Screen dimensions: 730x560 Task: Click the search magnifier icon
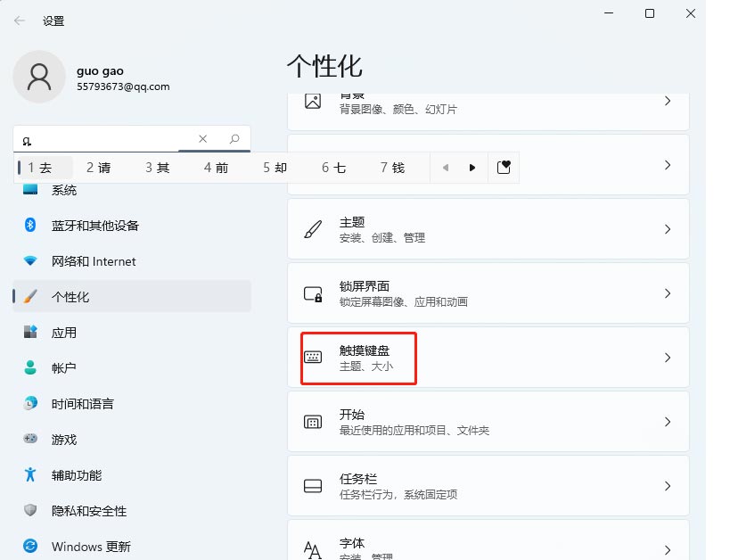pyautogui.click(x=234, y=140)
